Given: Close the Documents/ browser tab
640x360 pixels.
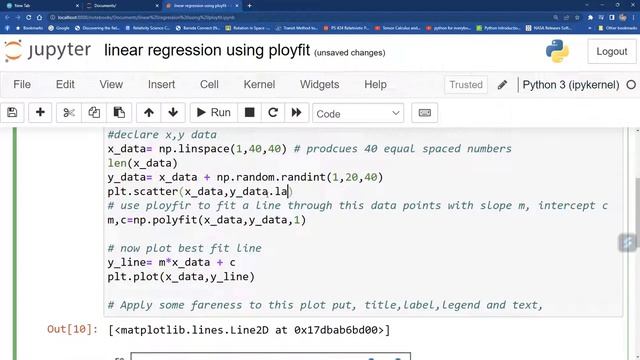Looking at the screenshot, I should click(x=157, y=6).
